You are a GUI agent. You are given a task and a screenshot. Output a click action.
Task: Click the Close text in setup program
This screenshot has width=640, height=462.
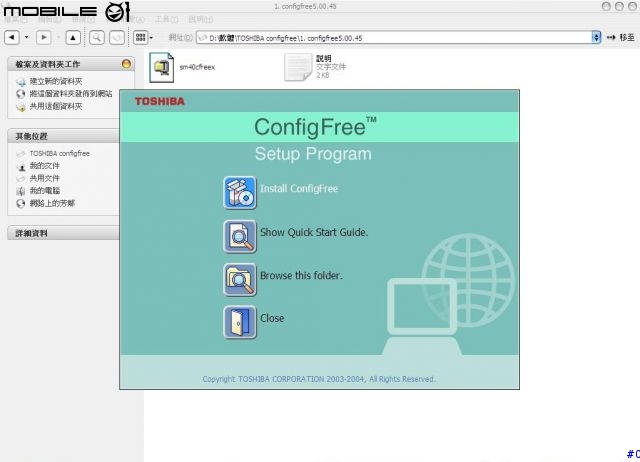tap(272, 318)
